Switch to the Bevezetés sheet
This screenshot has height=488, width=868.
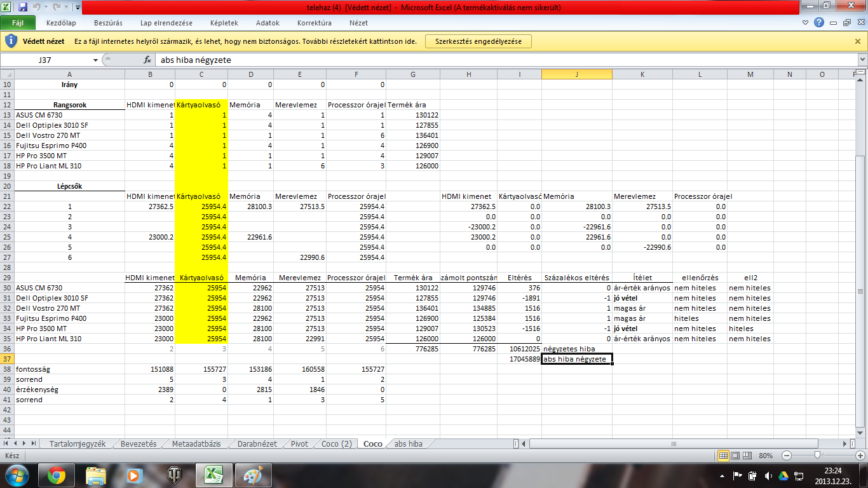click(x=139, y=444)
